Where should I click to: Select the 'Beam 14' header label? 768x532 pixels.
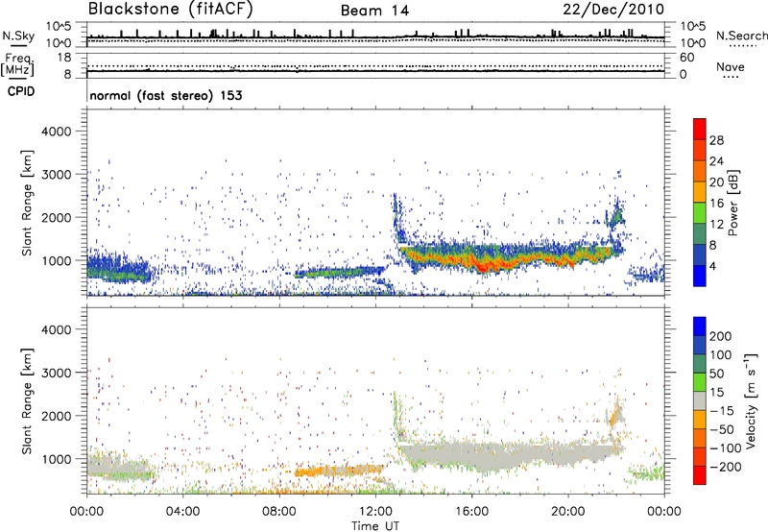click(x=374, y=11)
